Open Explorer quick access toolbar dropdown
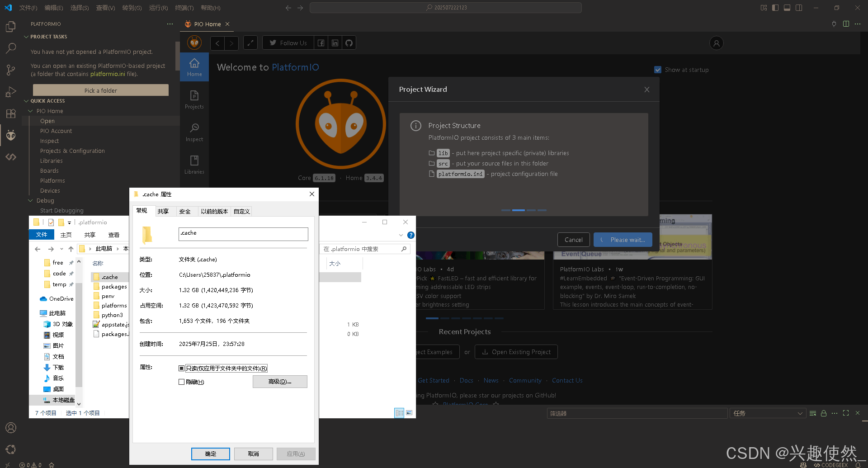868x468 pixels. click(69, 222)
